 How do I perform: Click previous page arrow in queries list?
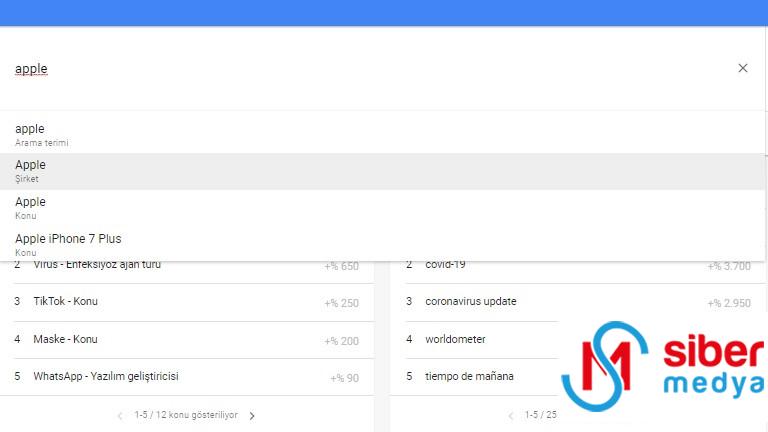click(x=512, y=416)
